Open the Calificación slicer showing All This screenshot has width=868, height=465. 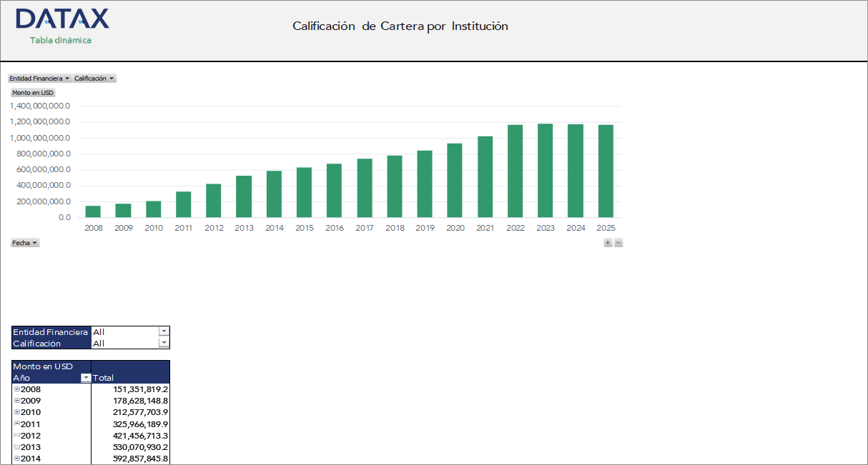[x=164, y=343]
